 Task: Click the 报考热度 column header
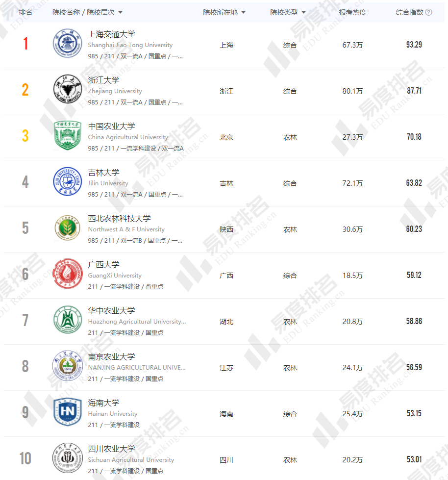point(352,12)
